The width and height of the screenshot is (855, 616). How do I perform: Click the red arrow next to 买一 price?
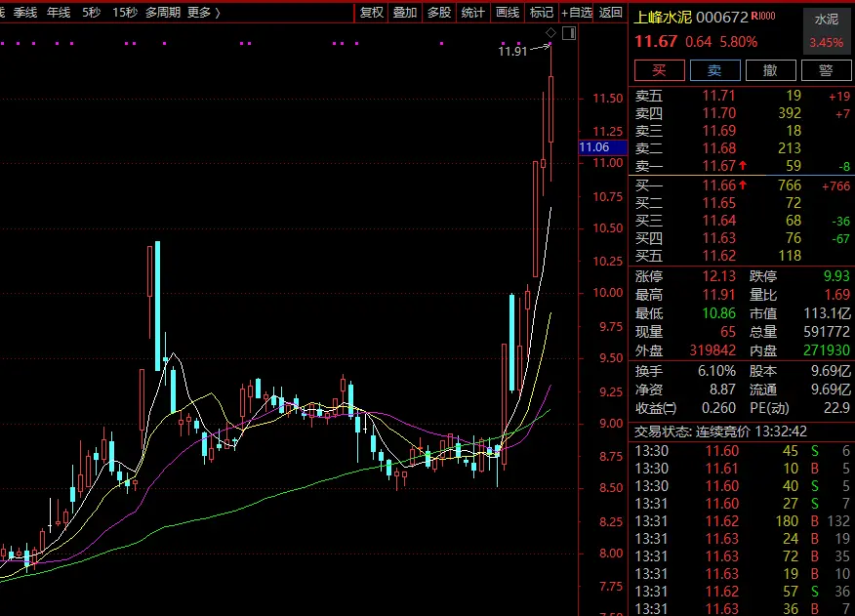pos(744,185)
